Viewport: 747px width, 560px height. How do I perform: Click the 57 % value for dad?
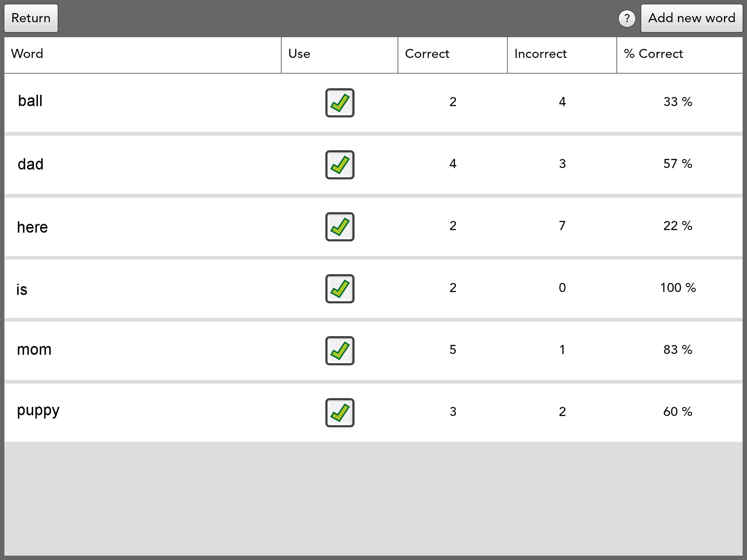678,164
